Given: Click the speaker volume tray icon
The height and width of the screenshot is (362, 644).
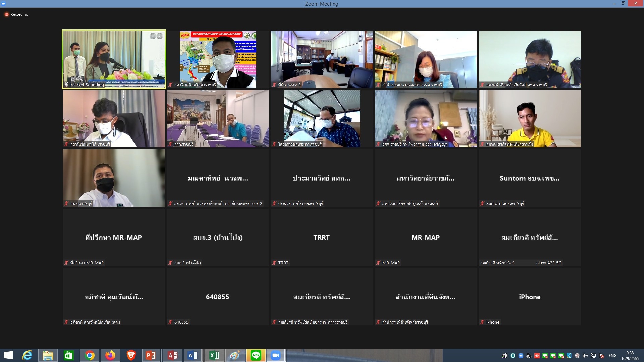Looking at the screenshot, I should 585,356.
